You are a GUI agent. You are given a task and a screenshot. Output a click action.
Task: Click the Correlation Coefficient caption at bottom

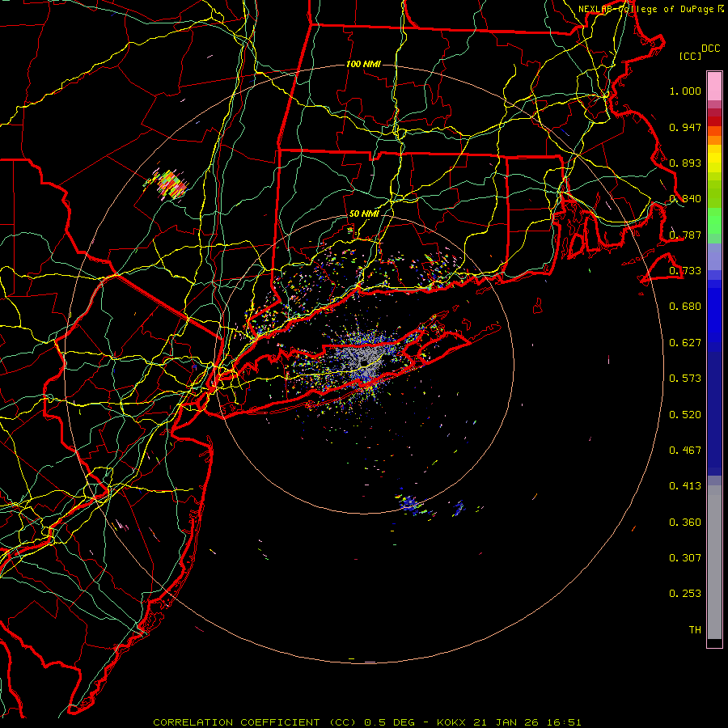(x=367, y=722)
